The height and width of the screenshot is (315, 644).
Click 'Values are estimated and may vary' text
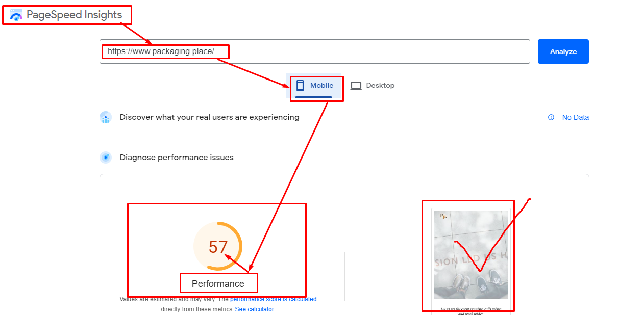coord(168,299)
